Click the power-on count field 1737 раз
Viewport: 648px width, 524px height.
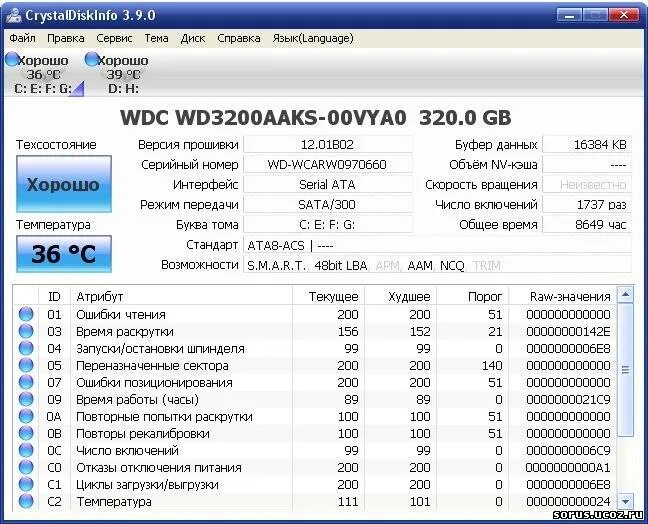pos(587,205)
